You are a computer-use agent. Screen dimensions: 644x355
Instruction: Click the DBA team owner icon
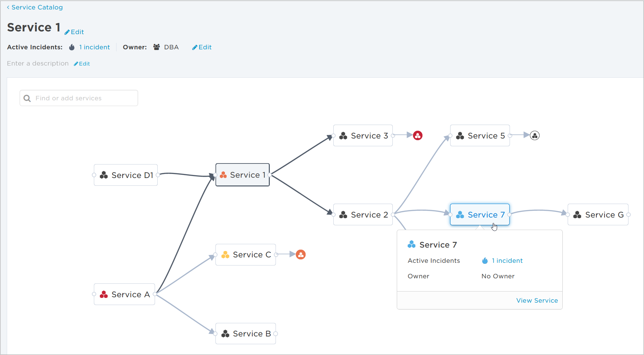(156, 47)
